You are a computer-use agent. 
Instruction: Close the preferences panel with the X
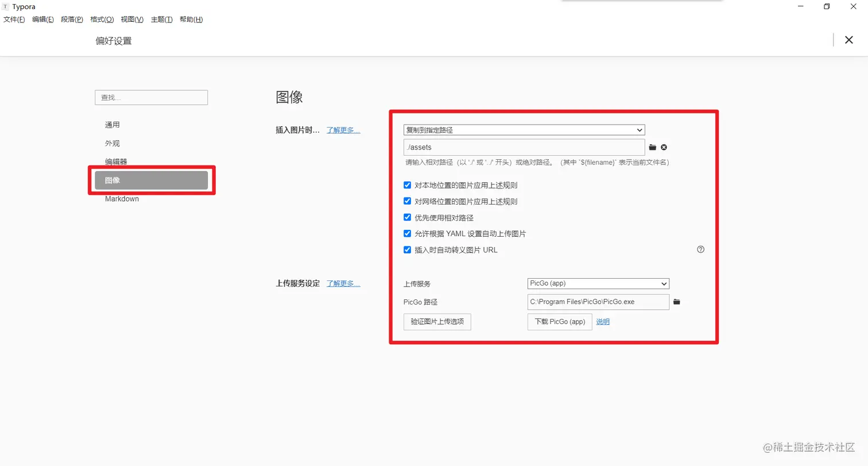click(x=848, y=40)
